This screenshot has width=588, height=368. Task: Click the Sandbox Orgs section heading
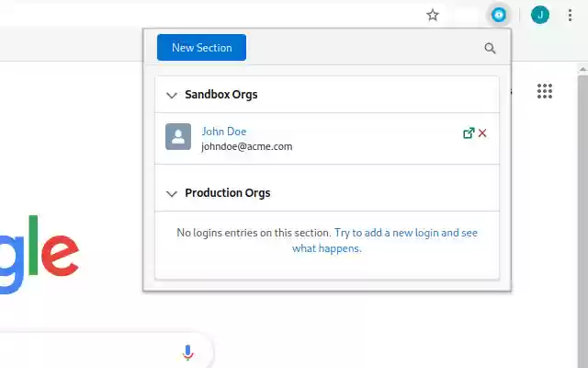(x=221, y=94)
